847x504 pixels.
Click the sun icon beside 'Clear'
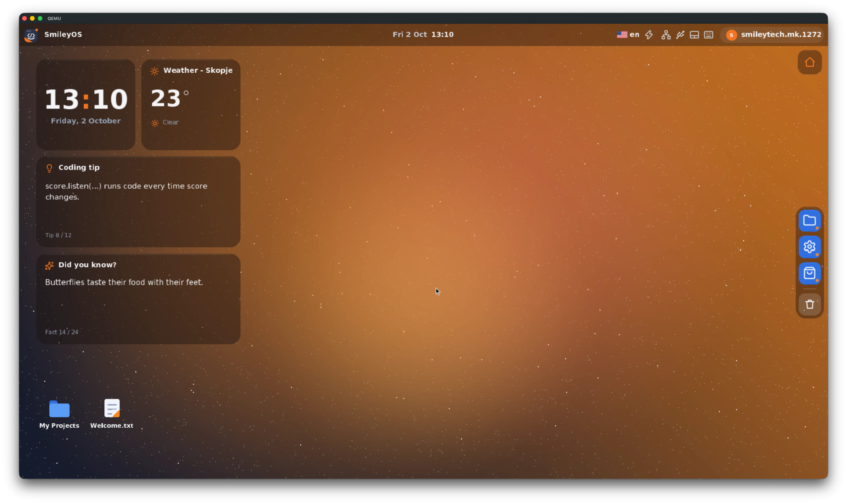pyautogui.click(x=155, y=123)
